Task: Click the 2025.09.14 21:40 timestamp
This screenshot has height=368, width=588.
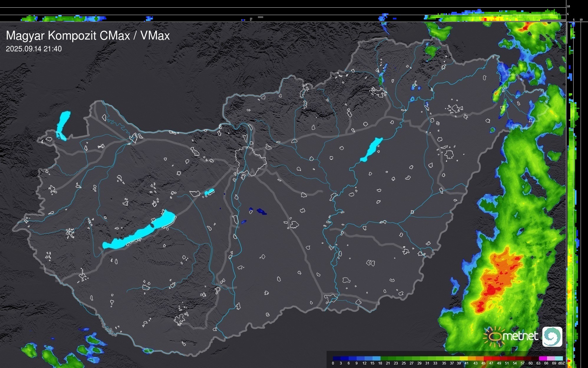Action: [34, 49]
